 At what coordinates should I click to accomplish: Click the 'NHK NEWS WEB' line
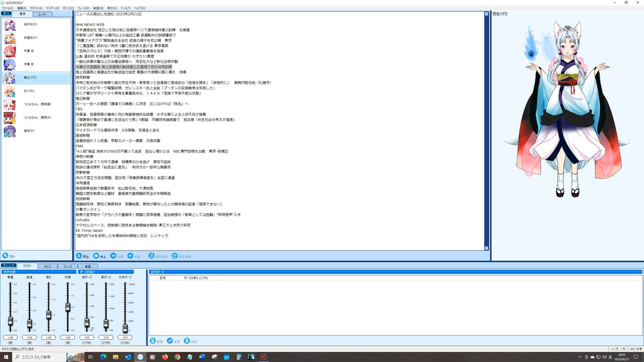click(x=90, y=25)
